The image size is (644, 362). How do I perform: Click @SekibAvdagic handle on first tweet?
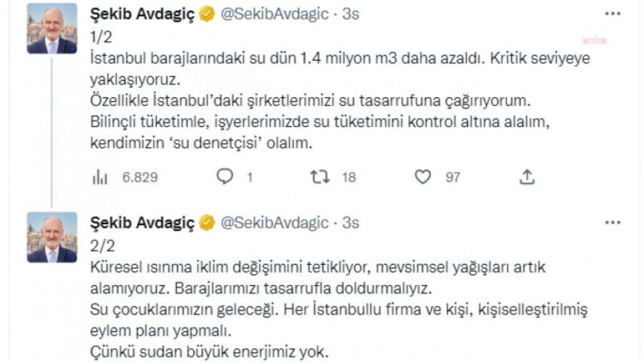[x=274, y=15]
